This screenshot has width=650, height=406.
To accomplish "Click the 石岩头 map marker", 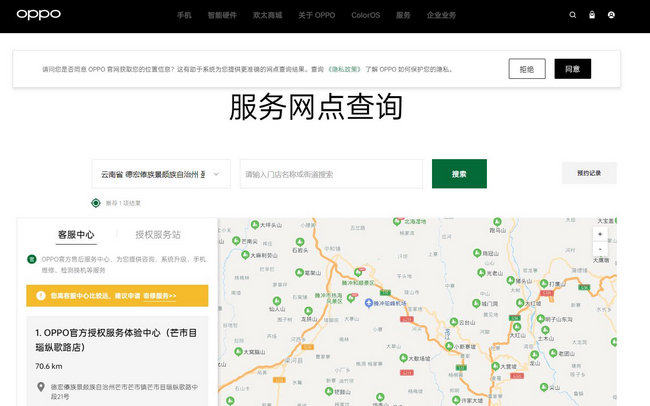I will pyautogui.click(x=300, y=241).
